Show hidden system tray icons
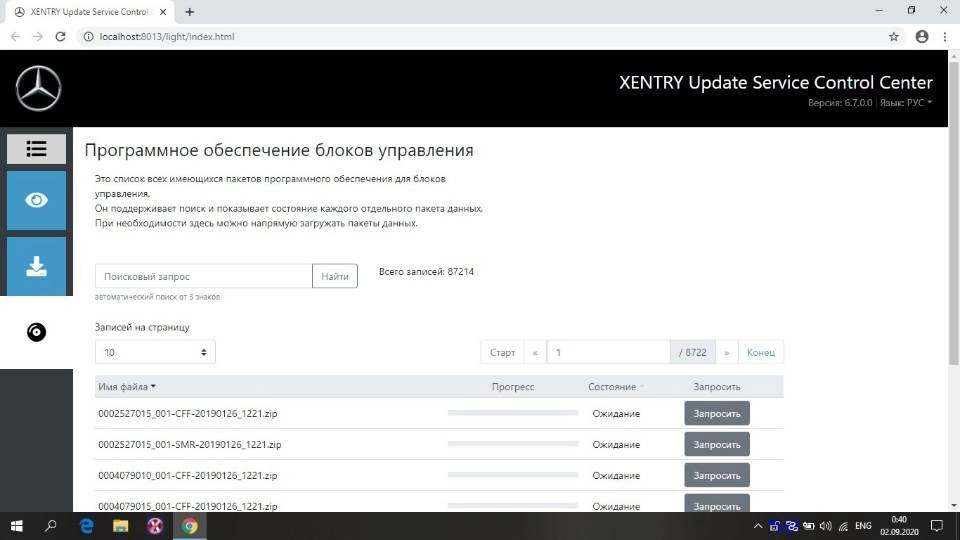This screenshot has height=540, width=960. (758, 526)
